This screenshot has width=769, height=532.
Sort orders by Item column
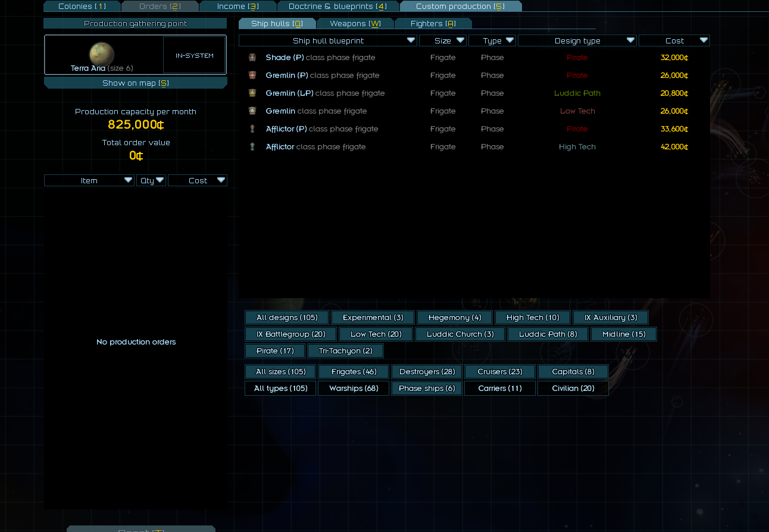[89, 180]
